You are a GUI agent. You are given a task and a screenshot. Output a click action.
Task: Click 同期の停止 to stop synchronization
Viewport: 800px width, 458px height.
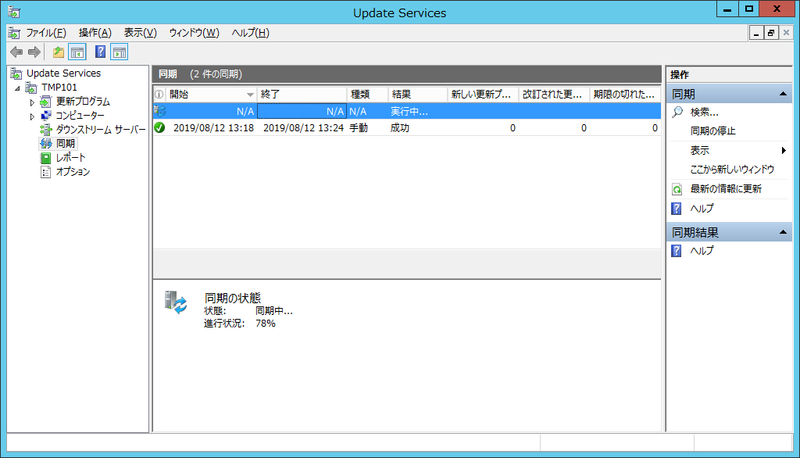713,131
